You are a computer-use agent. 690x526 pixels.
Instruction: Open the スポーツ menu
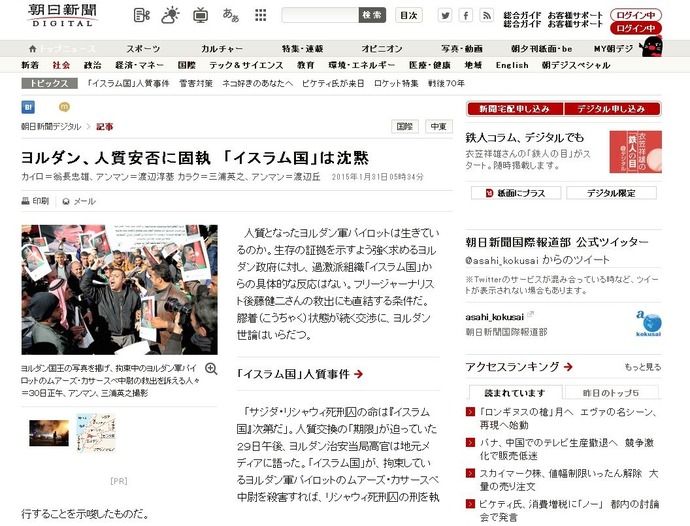click(x=143, y=48)
